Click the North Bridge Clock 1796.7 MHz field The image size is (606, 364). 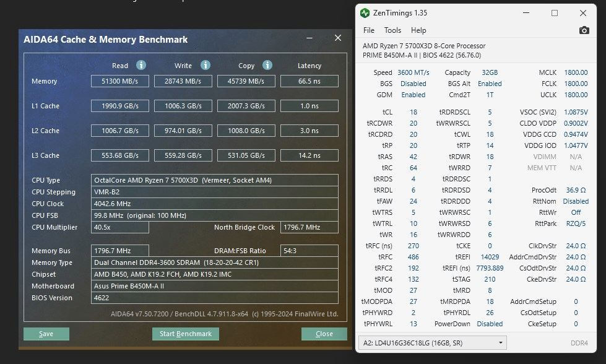(309, 227)
